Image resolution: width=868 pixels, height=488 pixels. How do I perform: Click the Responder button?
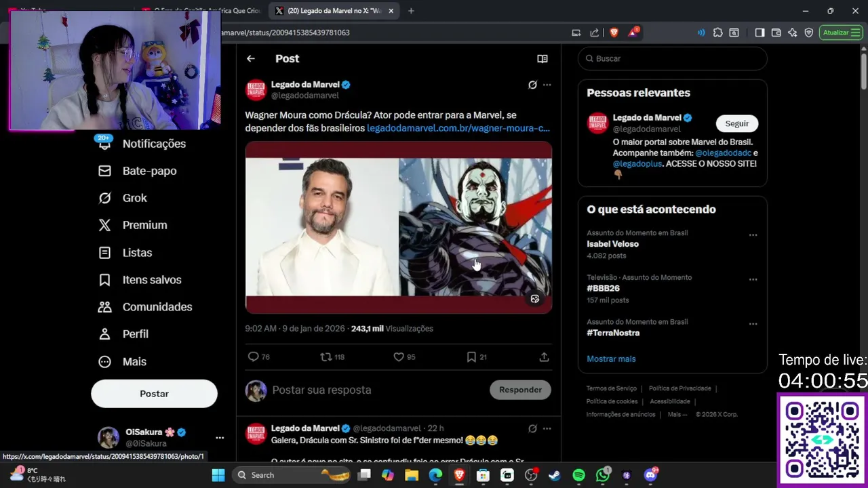pyautogui.click(x=520, y=390)
